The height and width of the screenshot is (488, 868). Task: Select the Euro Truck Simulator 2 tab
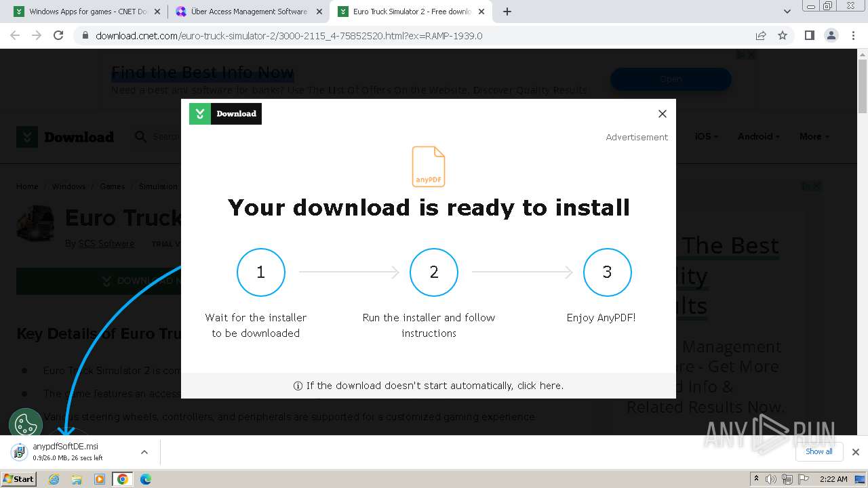pos(412,12)
